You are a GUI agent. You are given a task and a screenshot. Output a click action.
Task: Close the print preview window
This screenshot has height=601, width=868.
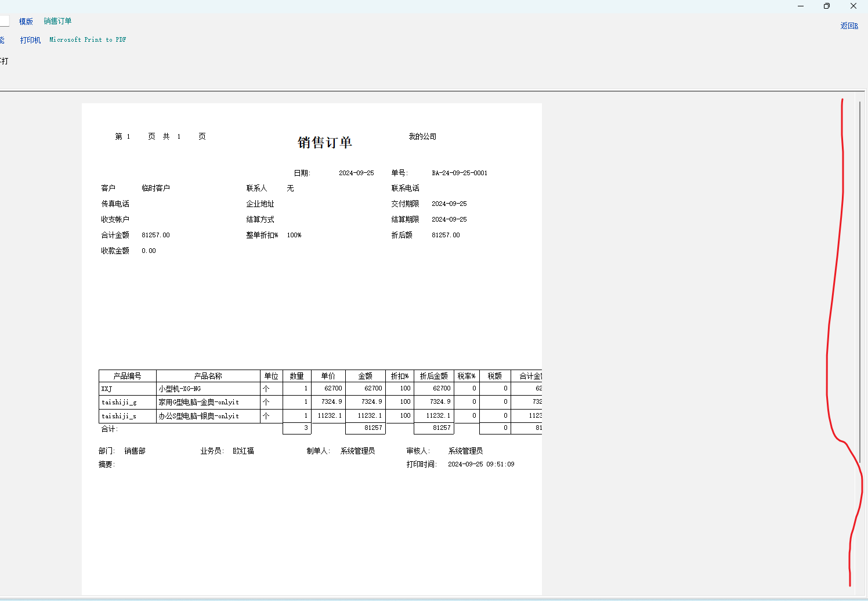coord(853,6)
